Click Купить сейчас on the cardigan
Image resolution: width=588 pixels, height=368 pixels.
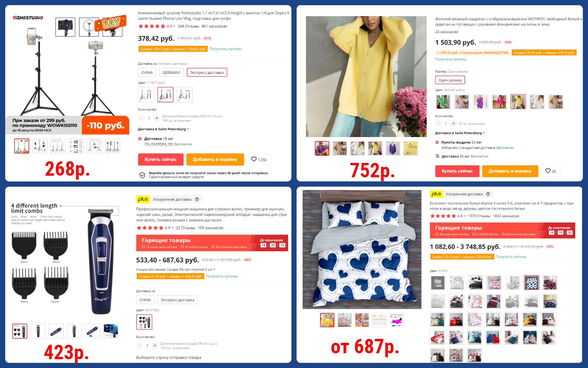pyautogui.click(x=457, y=171)
